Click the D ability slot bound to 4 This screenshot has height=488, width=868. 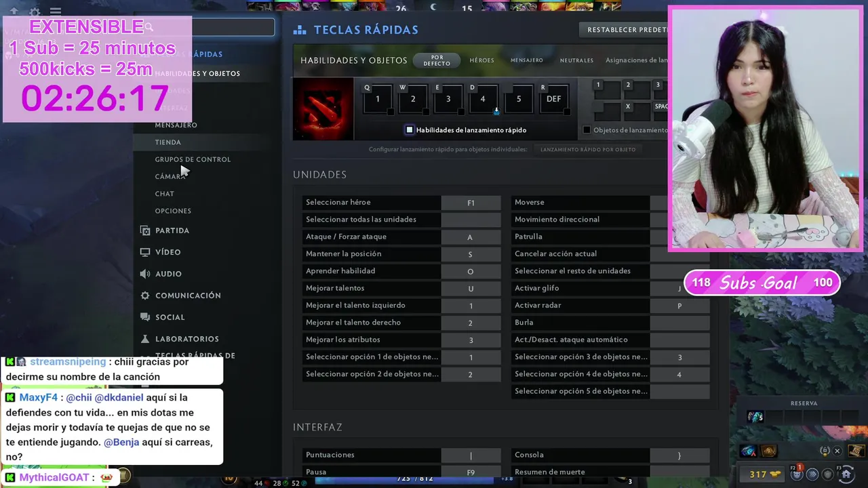pos(484,99)
